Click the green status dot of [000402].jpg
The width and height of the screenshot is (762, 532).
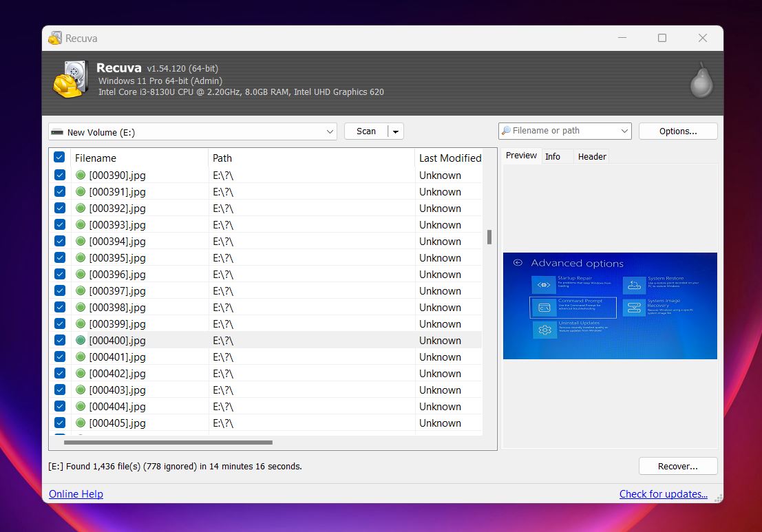click(81, 373)
